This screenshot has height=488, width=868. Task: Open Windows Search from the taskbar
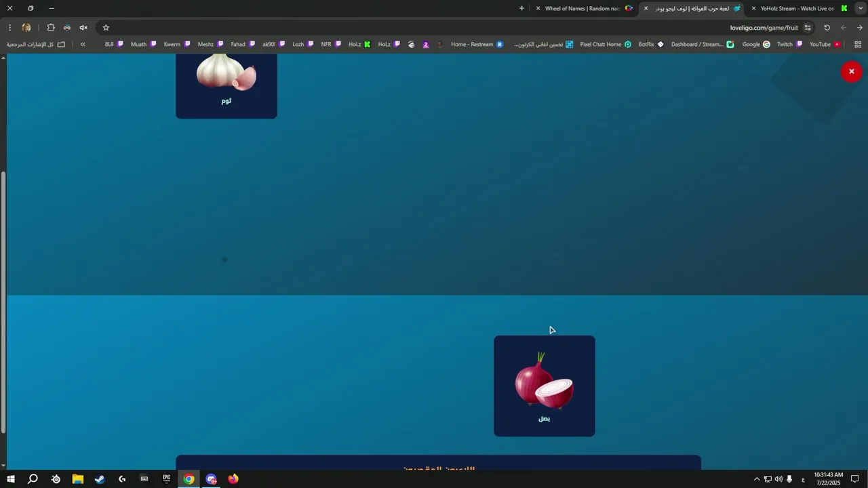point(33,479)
